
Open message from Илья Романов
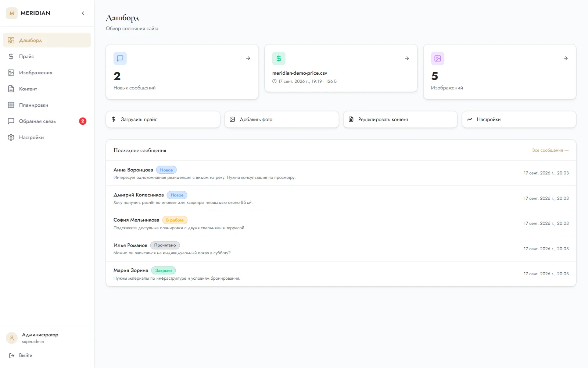coord(341,249)
